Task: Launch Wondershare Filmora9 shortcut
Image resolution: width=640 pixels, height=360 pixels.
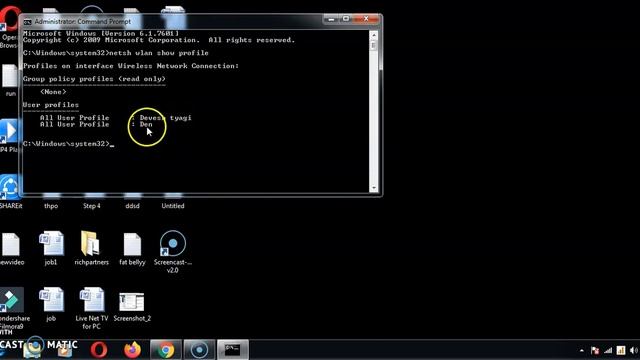Action: [x=12, y=309]
